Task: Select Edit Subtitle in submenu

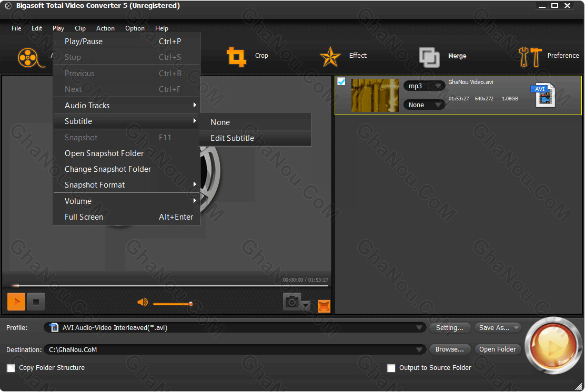Action: coord(255,138)
